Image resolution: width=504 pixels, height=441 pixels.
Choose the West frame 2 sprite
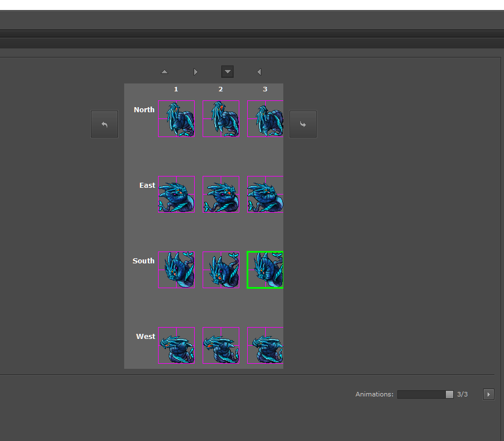tap(221, 345)
